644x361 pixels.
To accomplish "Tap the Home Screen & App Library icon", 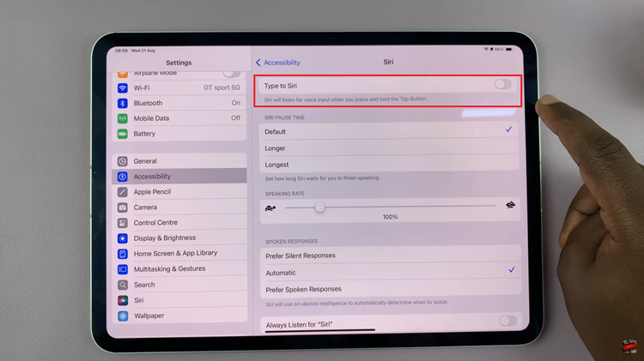I will click(123, 254).
